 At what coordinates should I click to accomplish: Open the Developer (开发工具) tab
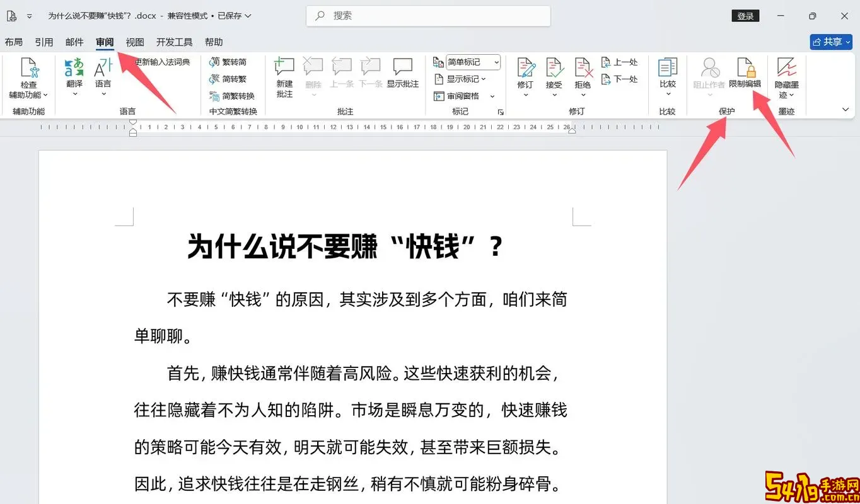click(x=175, y=42)
